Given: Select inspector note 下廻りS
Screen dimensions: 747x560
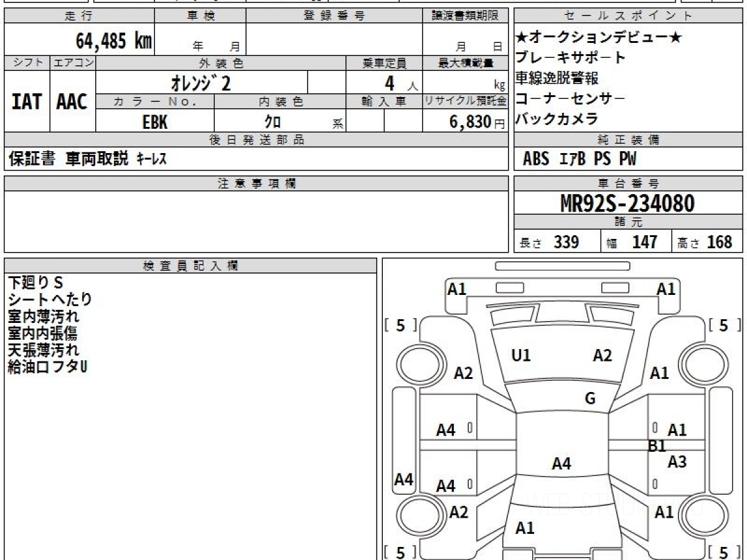Looking at the screenshot, I should coord(36,282).
